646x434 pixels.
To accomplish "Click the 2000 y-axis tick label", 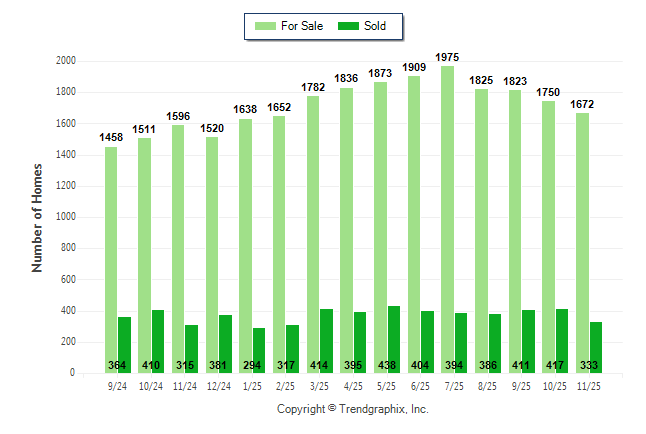I will tap(66, 61).
